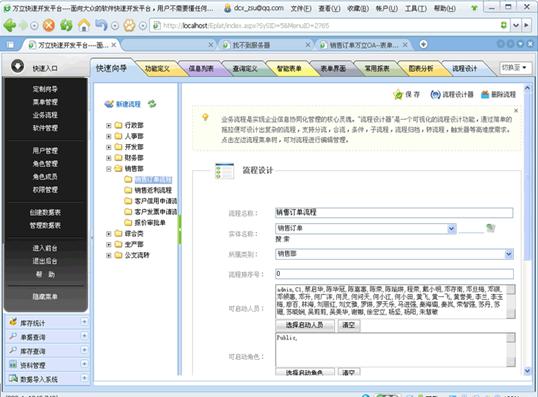Expand the 开发部 tree node

[x=108, y=147]
